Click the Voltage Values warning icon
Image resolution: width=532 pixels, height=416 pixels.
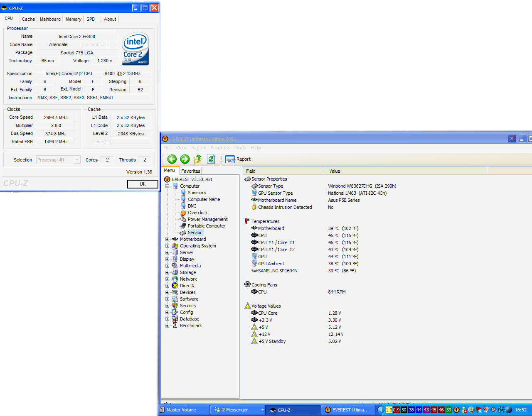pos(248,306)
